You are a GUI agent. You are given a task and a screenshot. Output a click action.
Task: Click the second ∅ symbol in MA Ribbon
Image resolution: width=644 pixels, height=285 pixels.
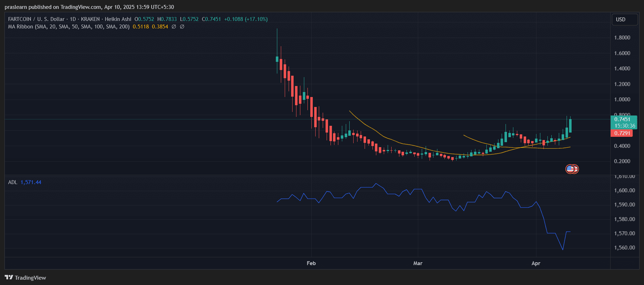click(182, 27)
